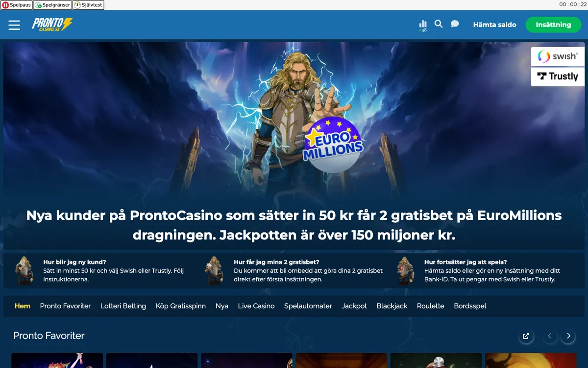Viewport: 588px width, 368px height.
Task: Select the Lotteri Betting tab
Action: coord(123,306)
